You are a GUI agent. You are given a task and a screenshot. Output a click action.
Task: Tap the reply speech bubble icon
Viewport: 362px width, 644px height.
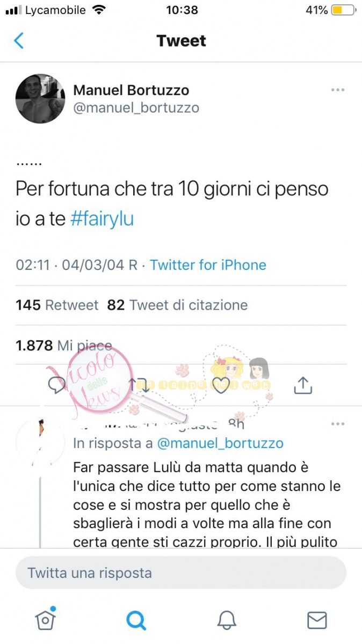(x=57, y=385)
